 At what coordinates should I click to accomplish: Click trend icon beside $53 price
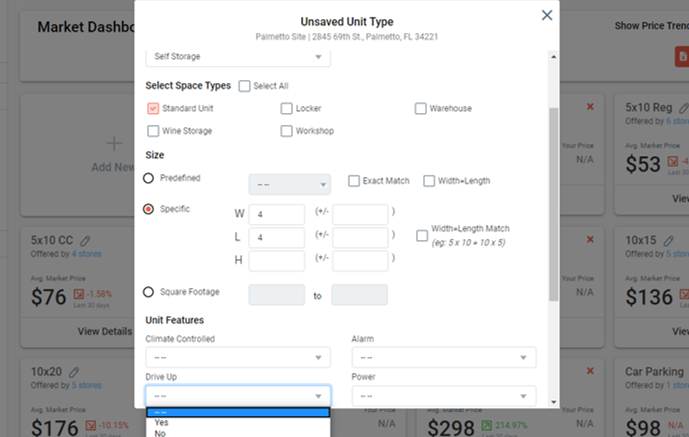pyautogui.click(x=673, y=161)
